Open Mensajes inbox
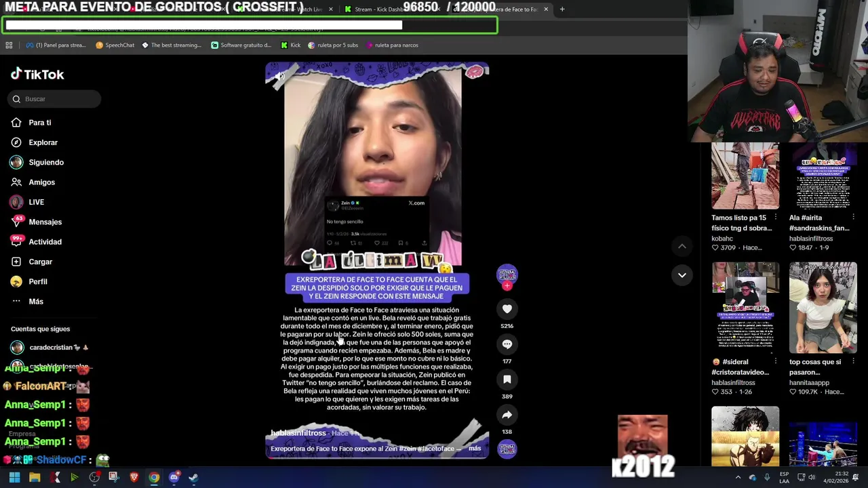The width and height of the screenshot is (868, 488). pyautogui.click(x=36, y=222)
